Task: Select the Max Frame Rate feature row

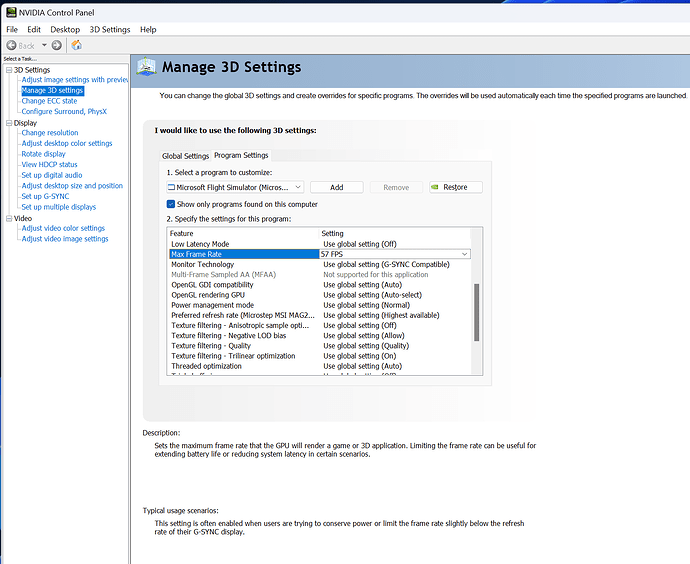Action: [244, 254]
